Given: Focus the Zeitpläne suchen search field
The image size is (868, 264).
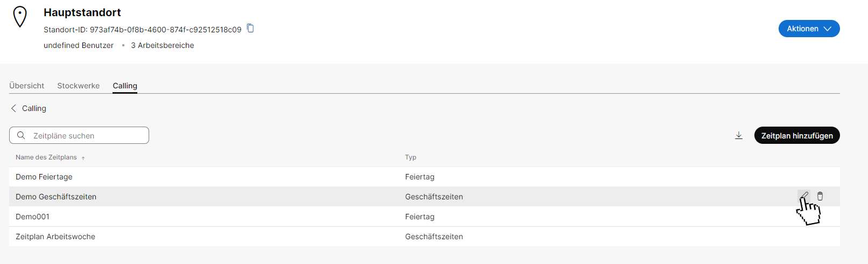Looking at the screenshot, I should click(x=86, y=135).
